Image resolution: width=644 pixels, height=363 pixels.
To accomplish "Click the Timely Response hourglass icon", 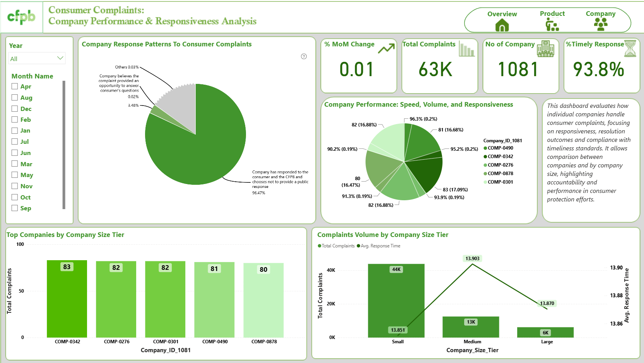I will click(x=630, y=49).
